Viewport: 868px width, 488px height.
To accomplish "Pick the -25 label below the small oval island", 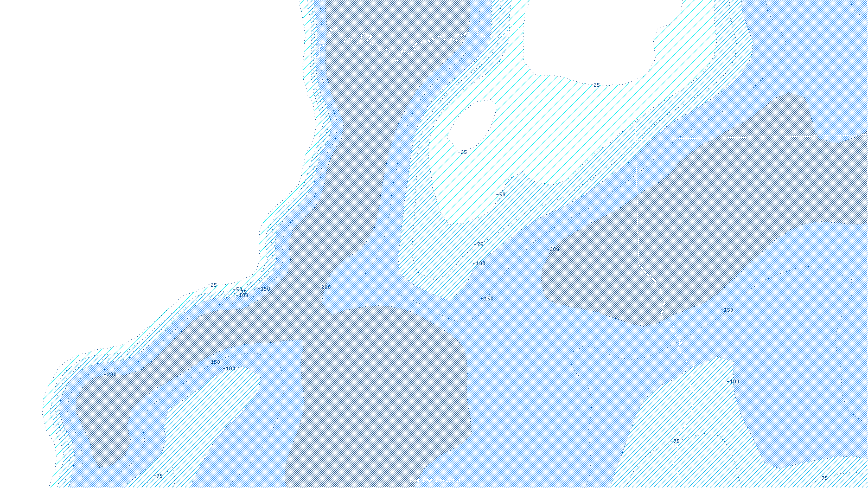I will pyautogui.click(x=462, y=152).
